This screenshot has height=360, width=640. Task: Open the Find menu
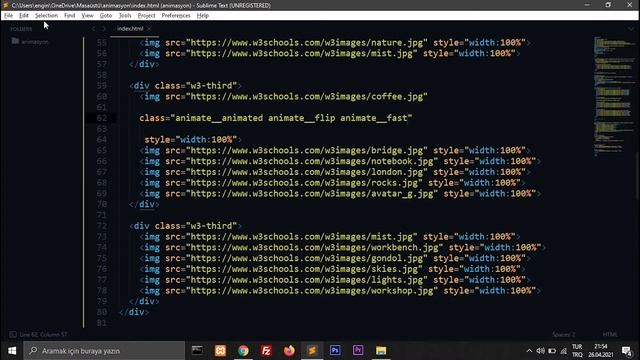[69, 16]
